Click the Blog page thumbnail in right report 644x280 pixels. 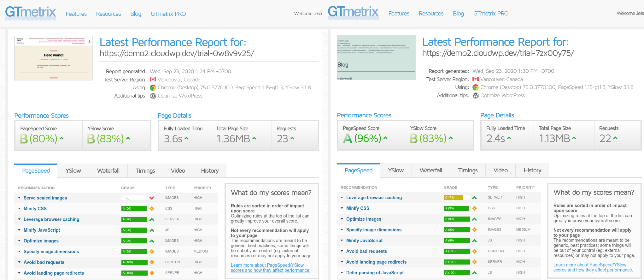click(x=376, y=58)
